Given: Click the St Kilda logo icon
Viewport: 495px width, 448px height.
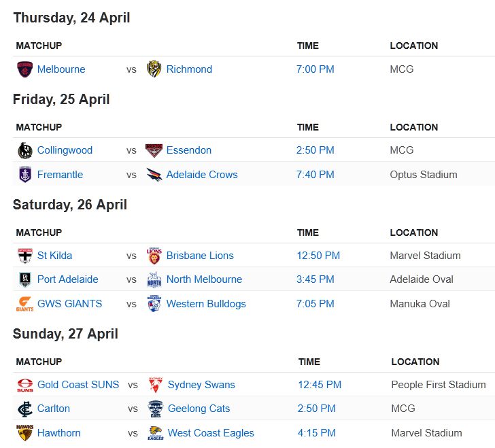Looking at the screenshot, I should [24, 256].
